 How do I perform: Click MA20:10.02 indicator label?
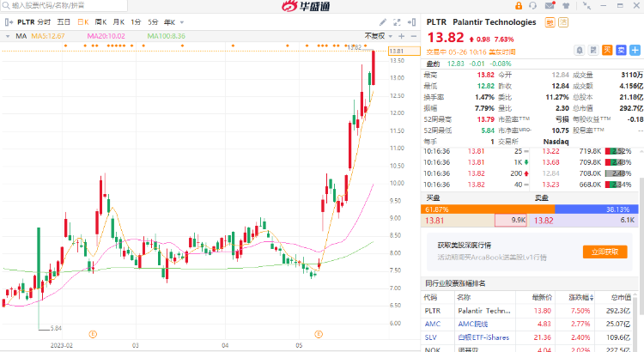pyautogui.click(x=106, y=36)
